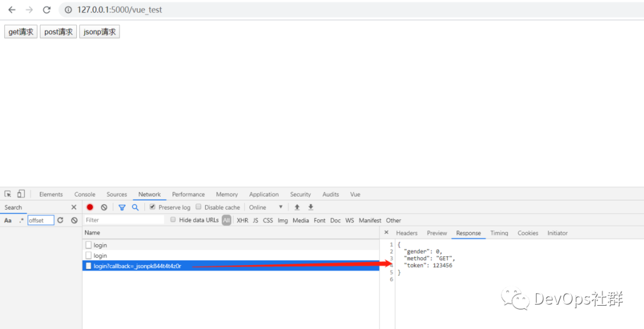Focus the network Filter text field
The image size is (644, 329).
[124, 220]
